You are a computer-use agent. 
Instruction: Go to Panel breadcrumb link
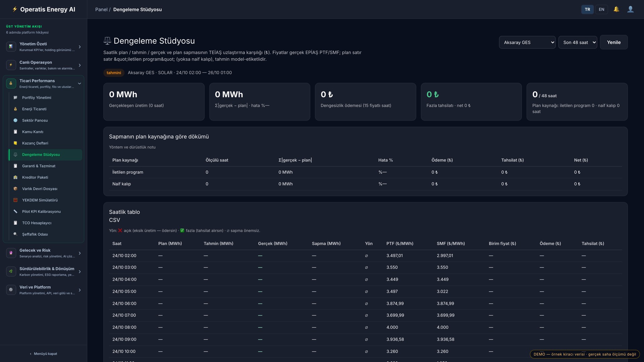pos(101,9)
